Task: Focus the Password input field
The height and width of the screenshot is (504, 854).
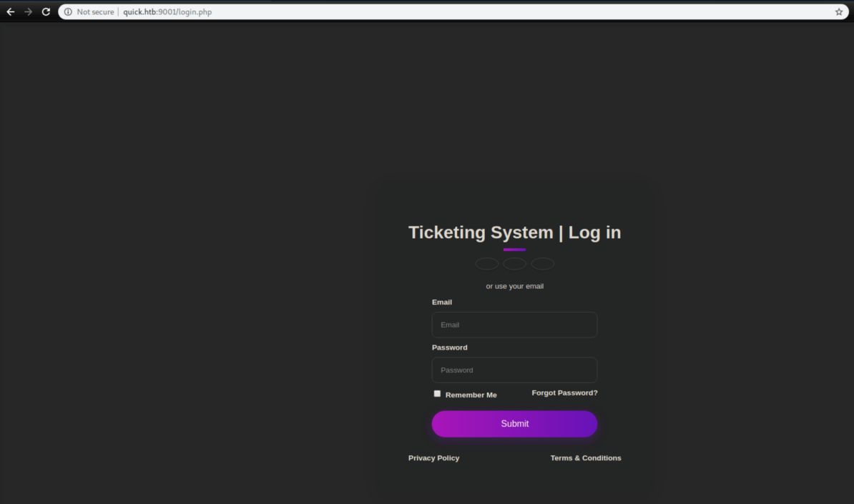Action: click(514, 370)
